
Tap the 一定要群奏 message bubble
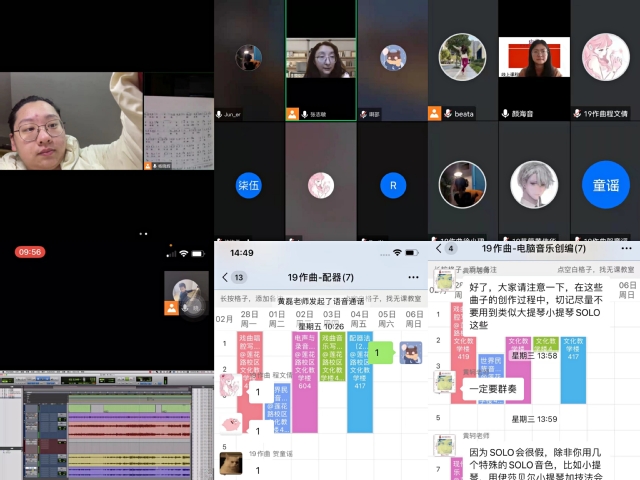[x=493, y=389]
